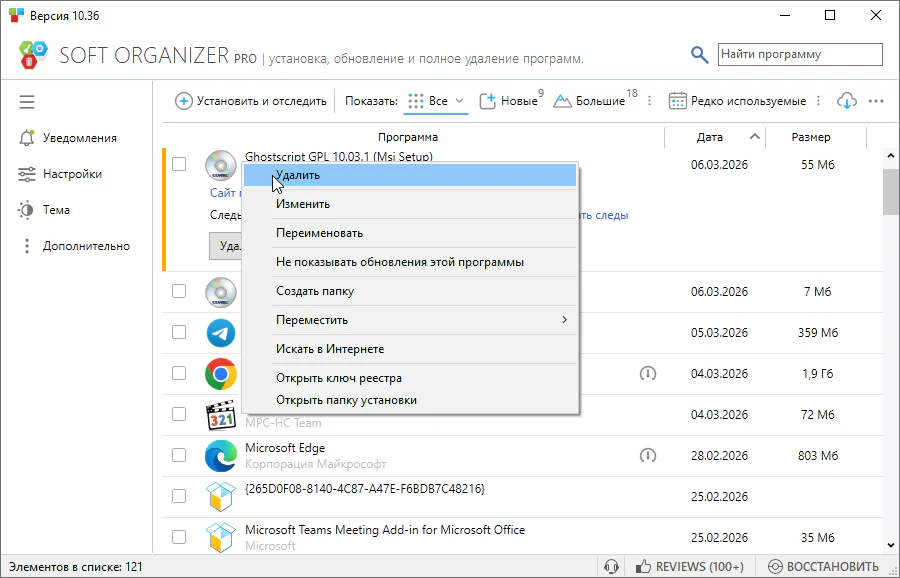
Task: Click the Microsoft Edge program icon
Action: click(220, 456)
